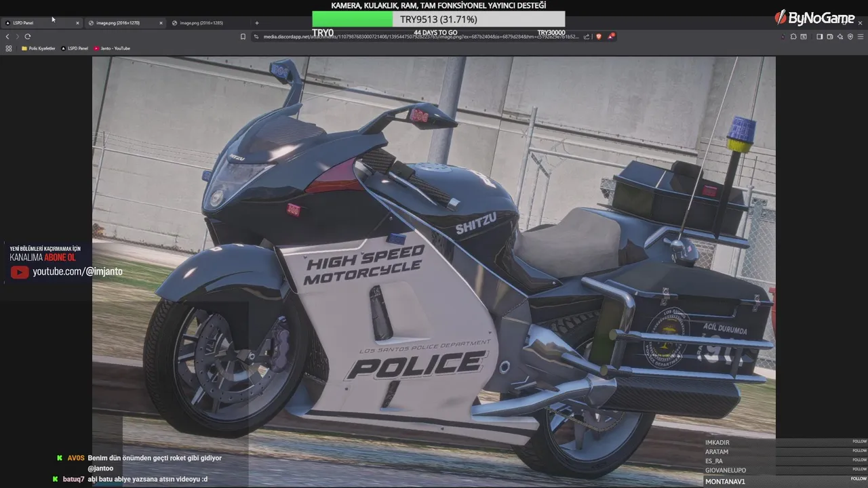The image size is (868, 488).
Task: Go forward with the browser forward arrow
Action: pos(17,37)
